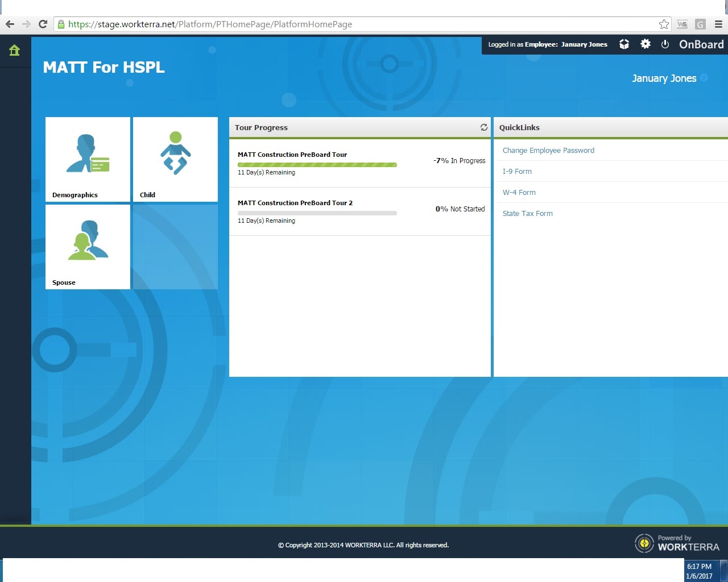
Task: Open the Child tile
Action: tap(175, 159)
